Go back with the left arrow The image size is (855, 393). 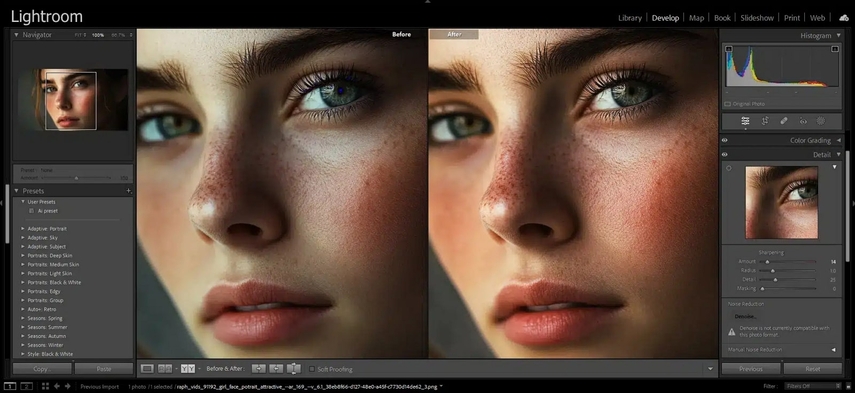click(x=57, y=386)
